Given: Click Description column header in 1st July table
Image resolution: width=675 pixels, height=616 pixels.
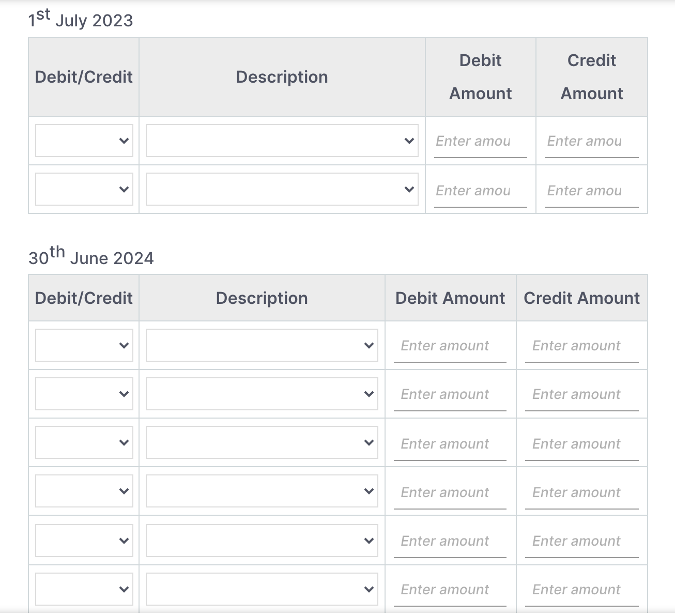Looking at the screenshot, I should [x=282, y=77].
